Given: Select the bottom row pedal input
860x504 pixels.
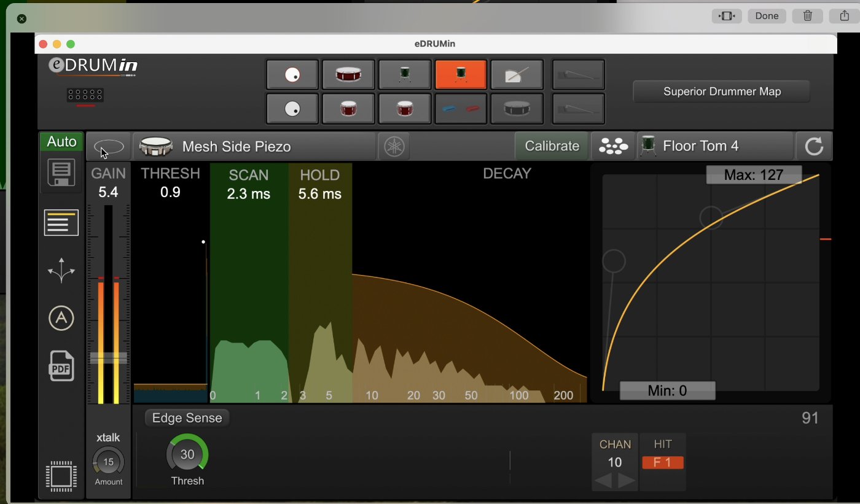Looking at the screenshot, I should pos(579,109).
